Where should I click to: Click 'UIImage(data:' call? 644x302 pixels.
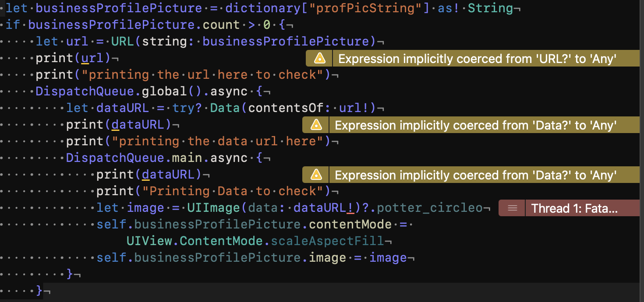(x=237, y=208)
